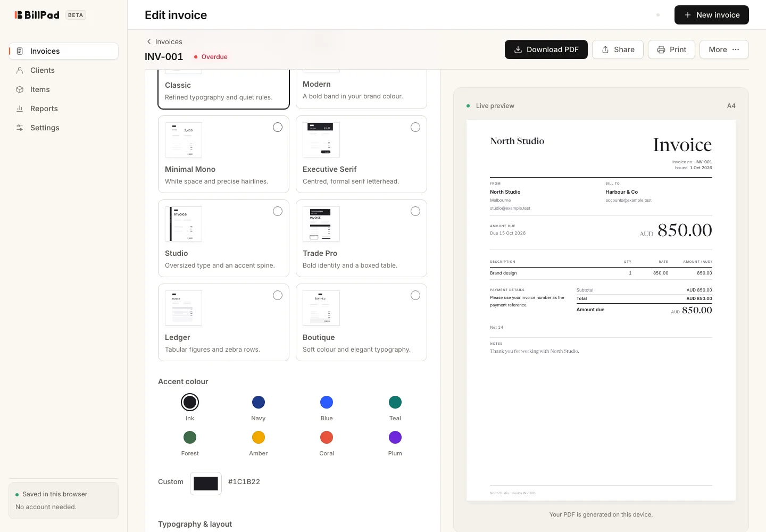This screenshot has height=532, width=766.
Task: Click the Studio template thumbnail image
Action: 184,224
